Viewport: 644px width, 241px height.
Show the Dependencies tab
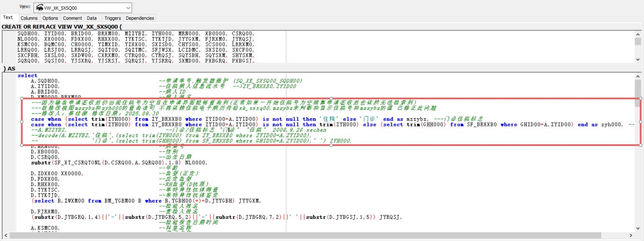click(x=140, y=18)
